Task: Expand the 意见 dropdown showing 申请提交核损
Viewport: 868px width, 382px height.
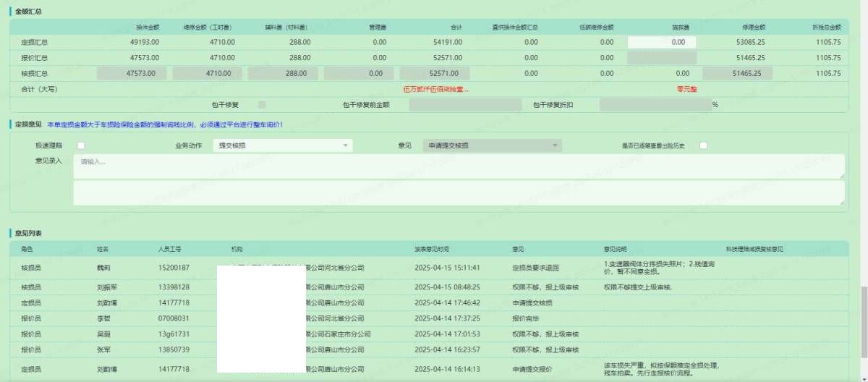Action: (x=493, y=145)
